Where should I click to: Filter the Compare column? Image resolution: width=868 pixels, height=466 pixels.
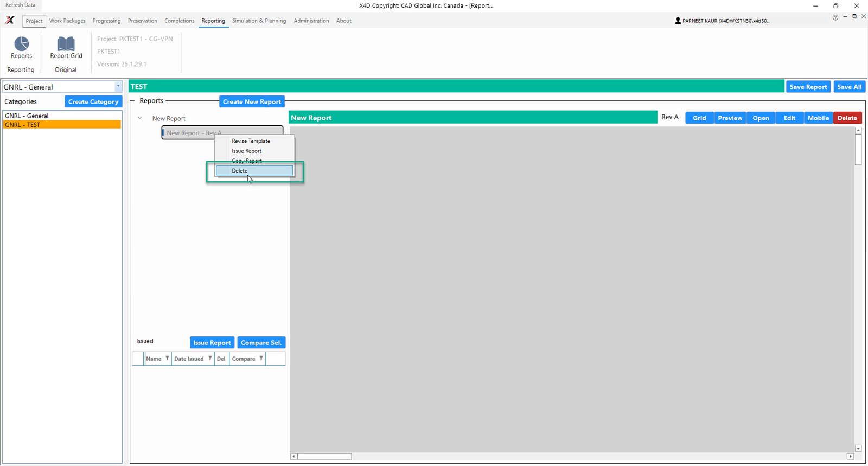pyautogui.click(x=261, y=358)
